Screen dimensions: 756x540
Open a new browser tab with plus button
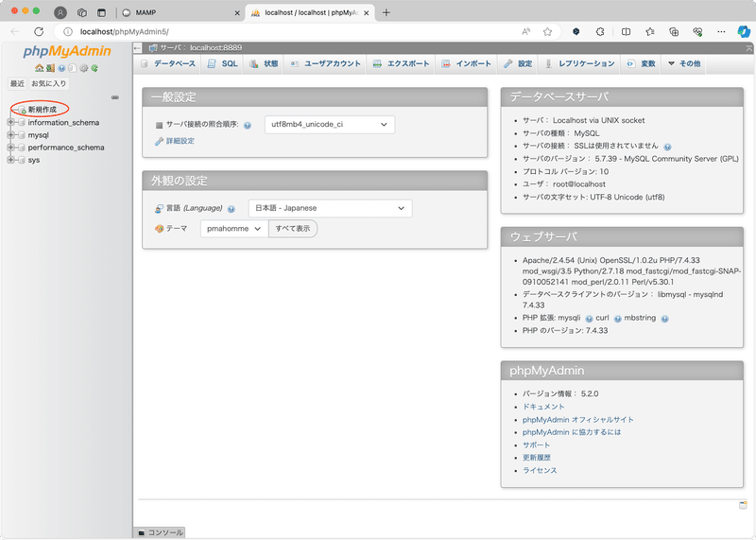click(x=387, y=12)
